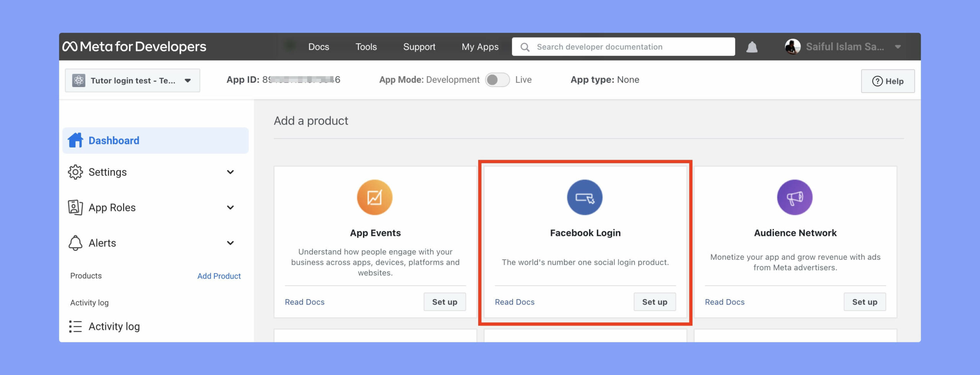Read Docs for Audience Network

point(725,302)
